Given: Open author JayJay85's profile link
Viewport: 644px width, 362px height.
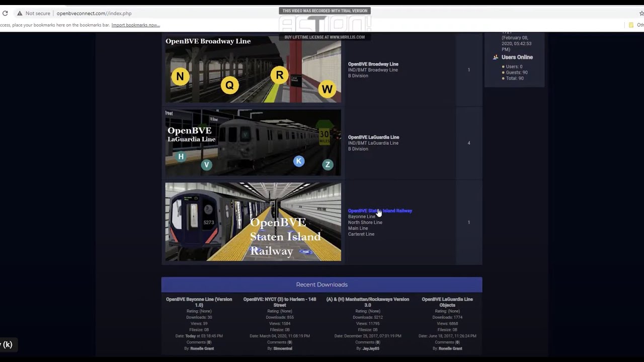Looking at the screenshot, I should (370, 348).
